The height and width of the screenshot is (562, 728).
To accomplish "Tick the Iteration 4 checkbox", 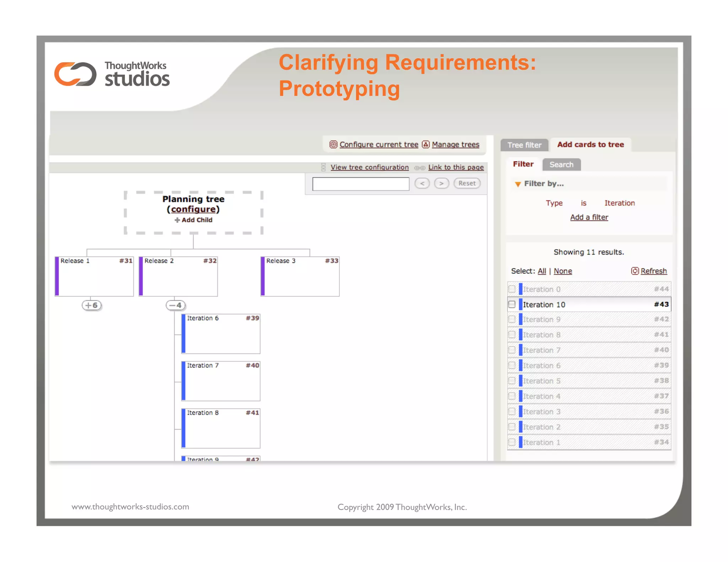I will coord(512,396).
